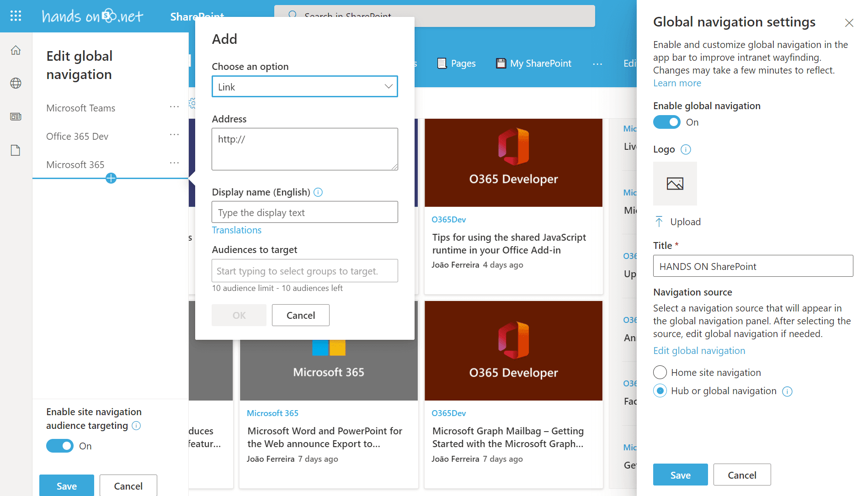Screen dimensions: 868x496
Task: Open the app launcher waffle icon
Action: point(16,16)
